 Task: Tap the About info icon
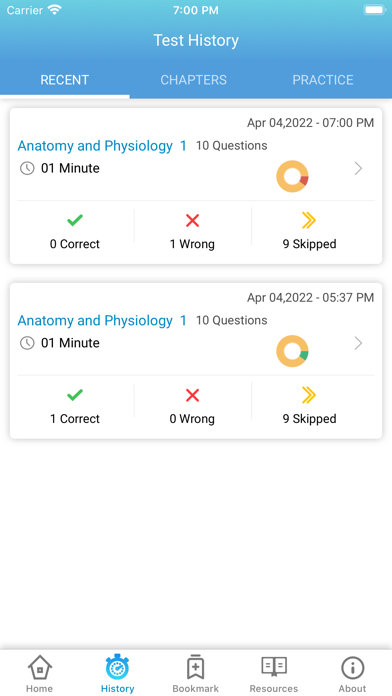pos(352,668)
